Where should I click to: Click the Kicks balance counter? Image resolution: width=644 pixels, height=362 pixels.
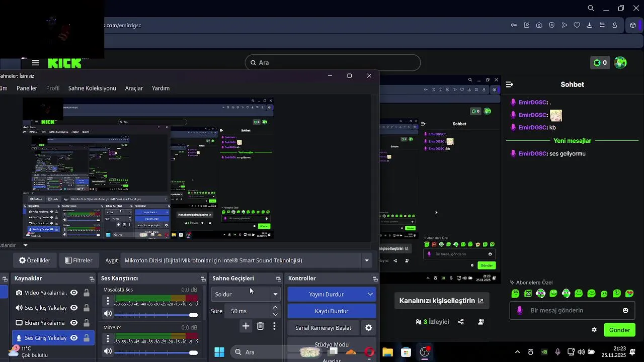pyautogui.click(x=600, y=63)
